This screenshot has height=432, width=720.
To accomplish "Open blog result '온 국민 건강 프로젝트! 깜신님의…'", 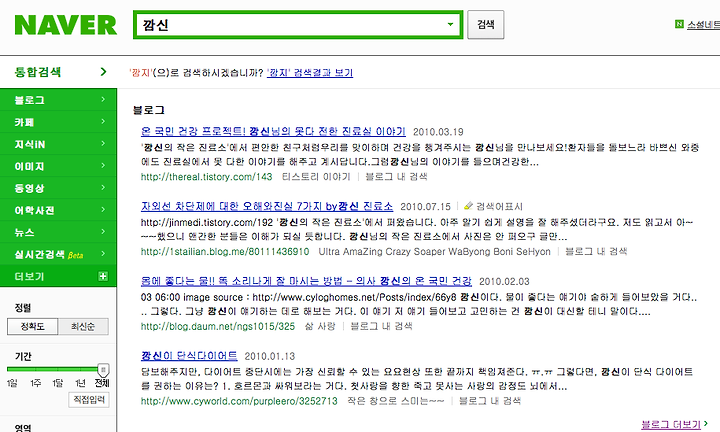I will pyautogui.click(x=273, y=132).
